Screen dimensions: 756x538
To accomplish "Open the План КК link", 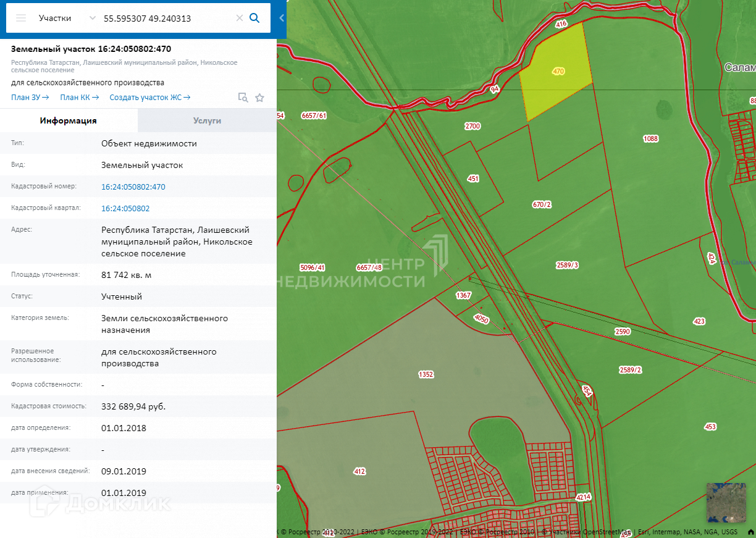I will coord(79,97).
